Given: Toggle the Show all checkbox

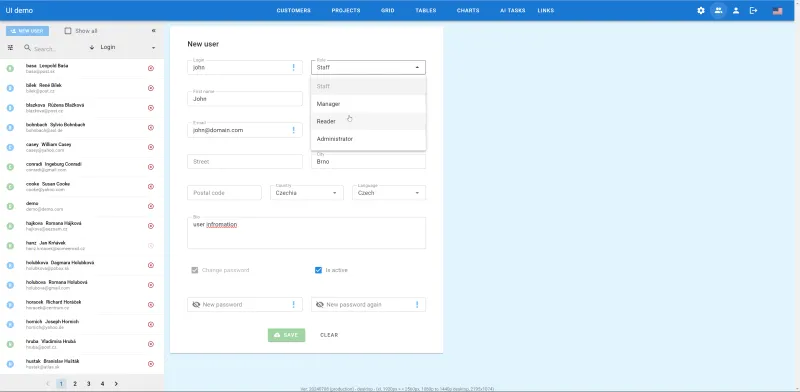Looking at the screenshot, I should point(68,31).
